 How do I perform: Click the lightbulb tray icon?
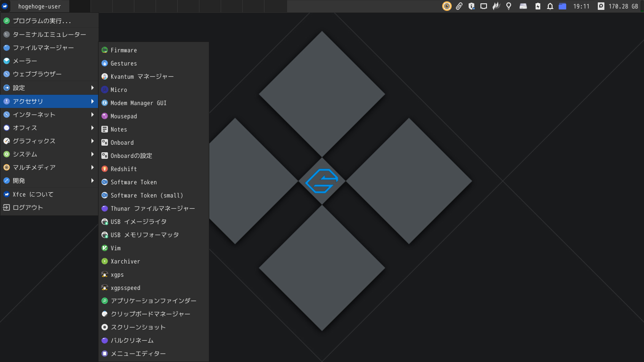(x=509, y=6)
